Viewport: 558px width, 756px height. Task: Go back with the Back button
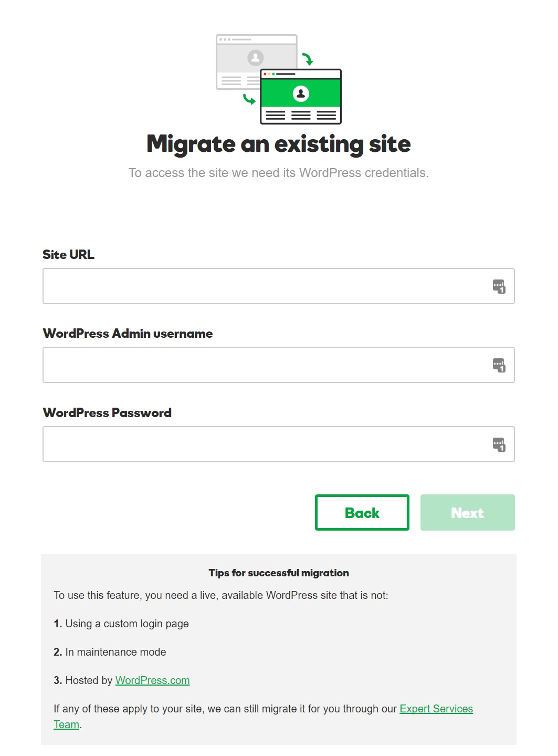(362, 513)
